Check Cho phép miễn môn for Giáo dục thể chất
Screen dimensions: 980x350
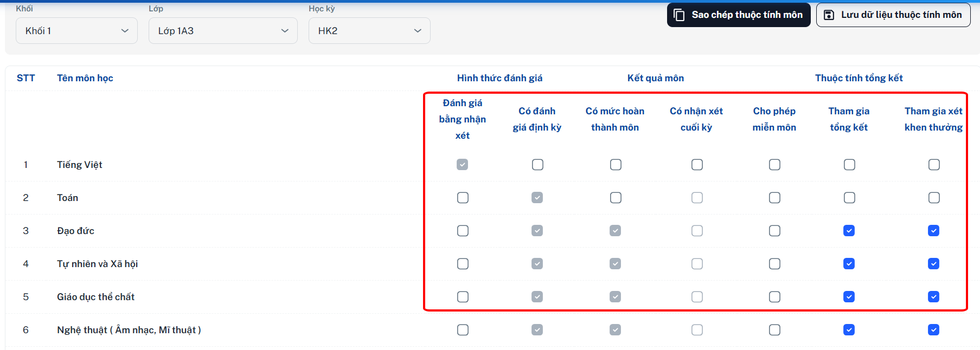click(774, 296)
